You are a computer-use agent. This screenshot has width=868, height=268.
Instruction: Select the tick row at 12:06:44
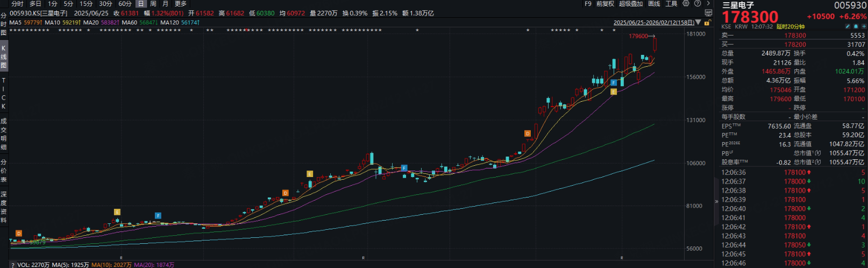(793, 245)
